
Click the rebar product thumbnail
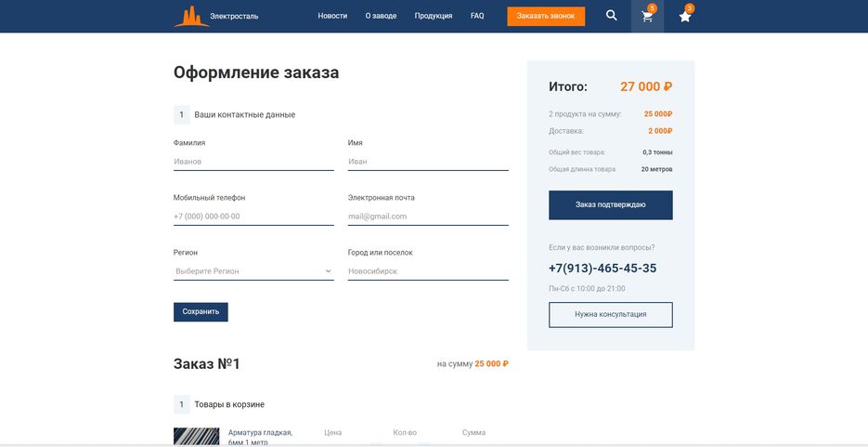pos(196,436)
